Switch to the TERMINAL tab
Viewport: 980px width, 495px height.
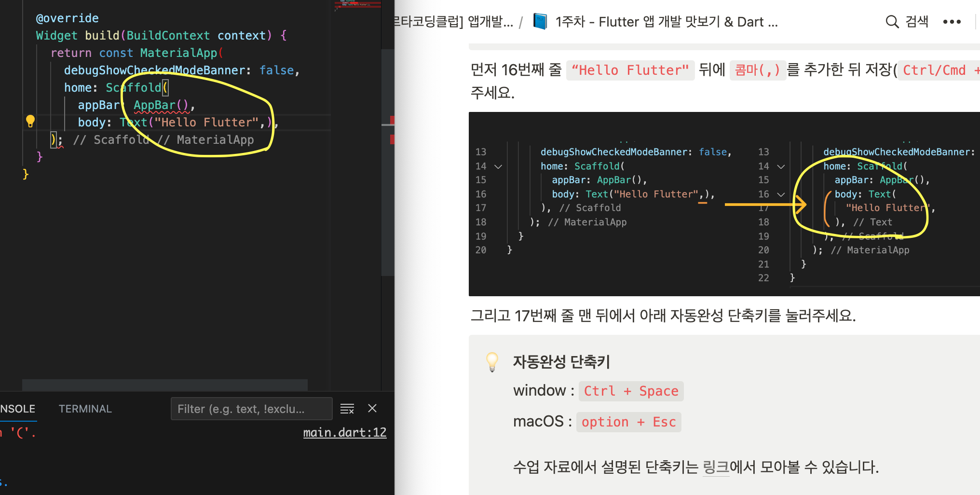tap(85, 409)
